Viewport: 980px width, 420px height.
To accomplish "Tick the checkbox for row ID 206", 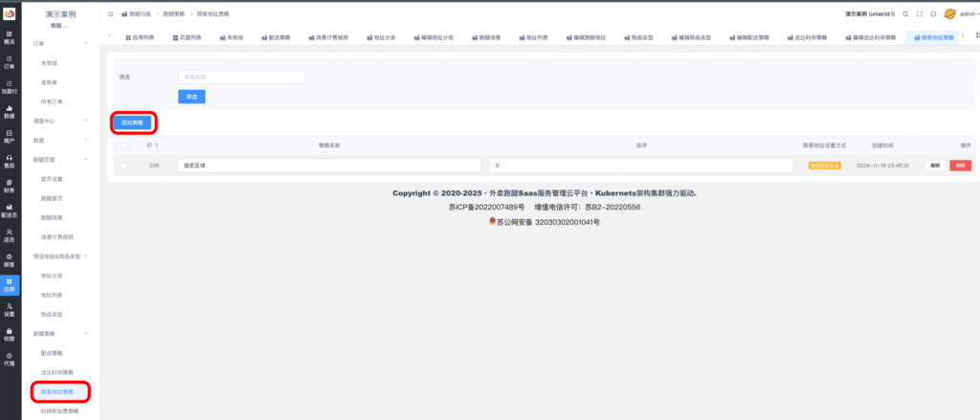I will (x=122, y=166).
